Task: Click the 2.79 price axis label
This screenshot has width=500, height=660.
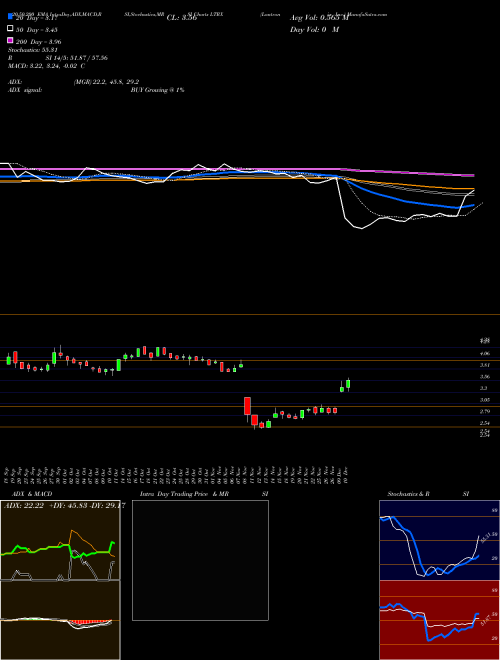Action: [x=484, y=411]
